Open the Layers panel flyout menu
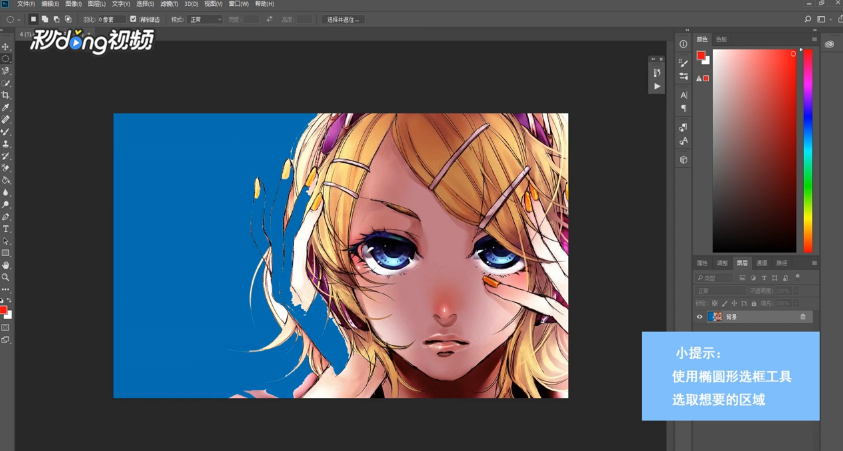Screen dimensions: 843x451 coord(815,263)
